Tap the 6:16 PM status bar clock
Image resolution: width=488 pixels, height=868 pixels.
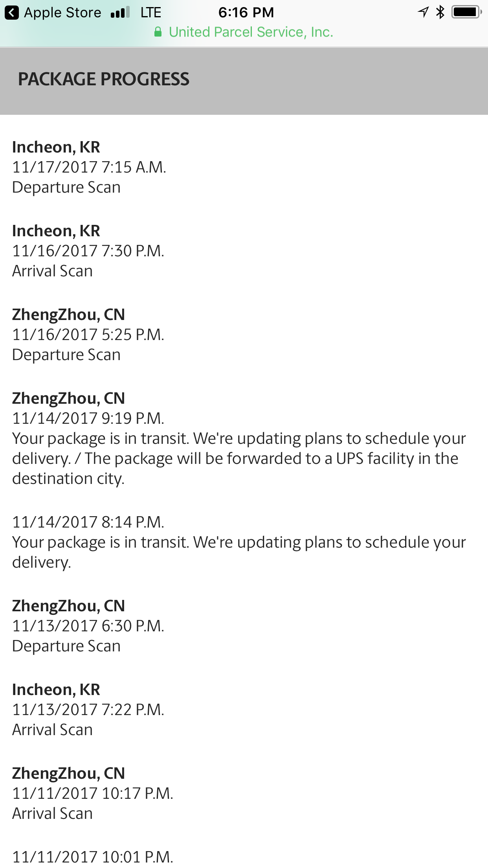[246, 13]
